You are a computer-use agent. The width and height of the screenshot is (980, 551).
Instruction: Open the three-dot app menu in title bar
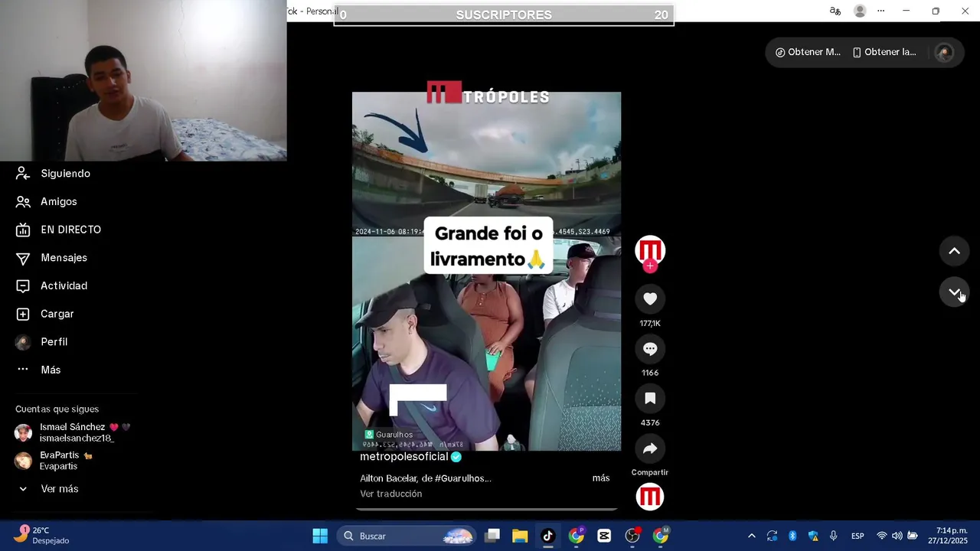pos(881,11)
